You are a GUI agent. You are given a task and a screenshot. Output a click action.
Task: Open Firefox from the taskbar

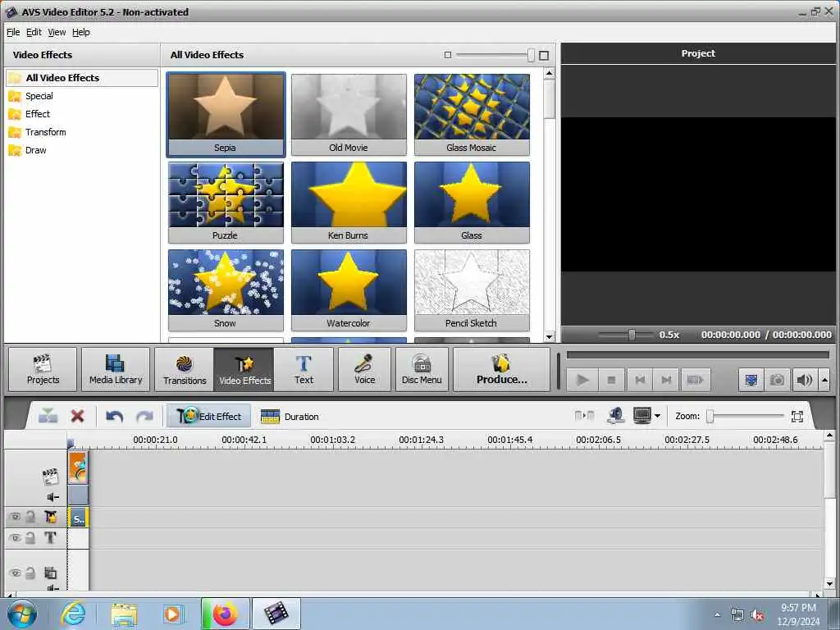(225, 614)
